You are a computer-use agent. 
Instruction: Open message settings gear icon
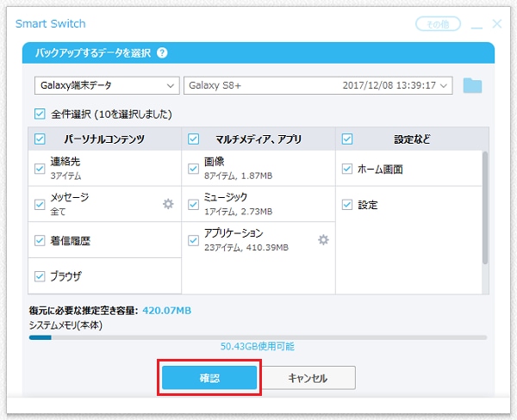click(x=168, y=204)
